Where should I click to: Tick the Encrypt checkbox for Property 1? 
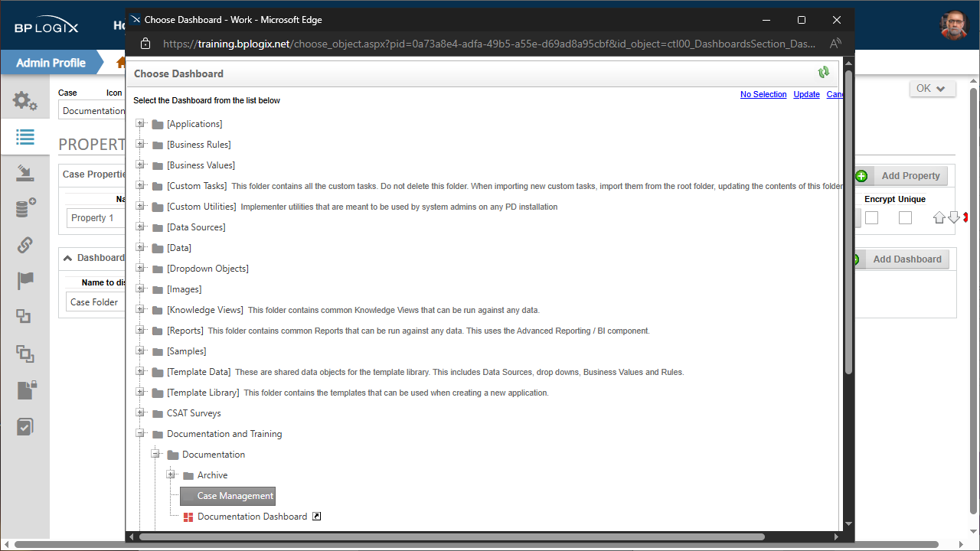click(871, 218)
